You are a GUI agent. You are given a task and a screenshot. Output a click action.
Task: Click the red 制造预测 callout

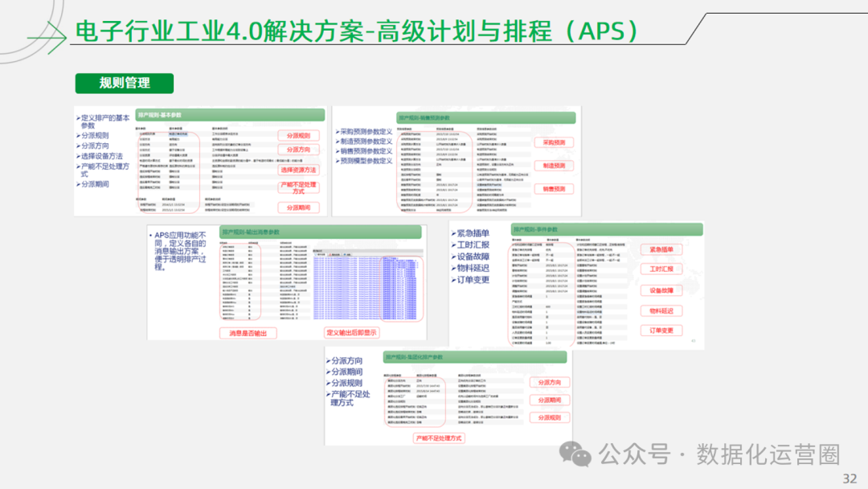tap(554, 166)
